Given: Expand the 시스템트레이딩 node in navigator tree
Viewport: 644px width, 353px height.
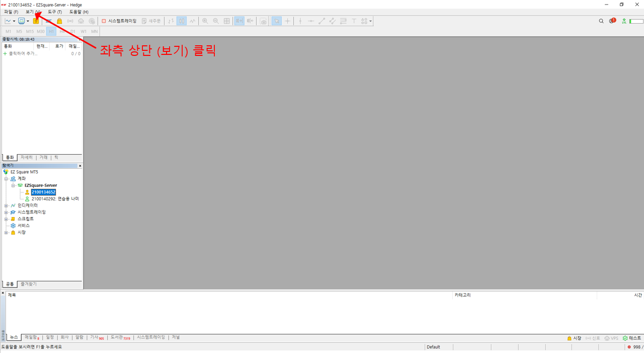Looking at the screenshot, I should point(6,212).
